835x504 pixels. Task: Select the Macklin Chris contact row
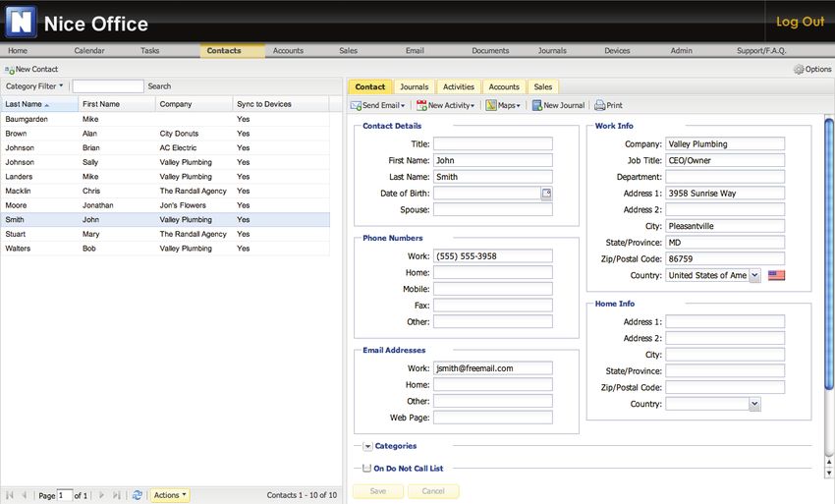tap(165, 192)
